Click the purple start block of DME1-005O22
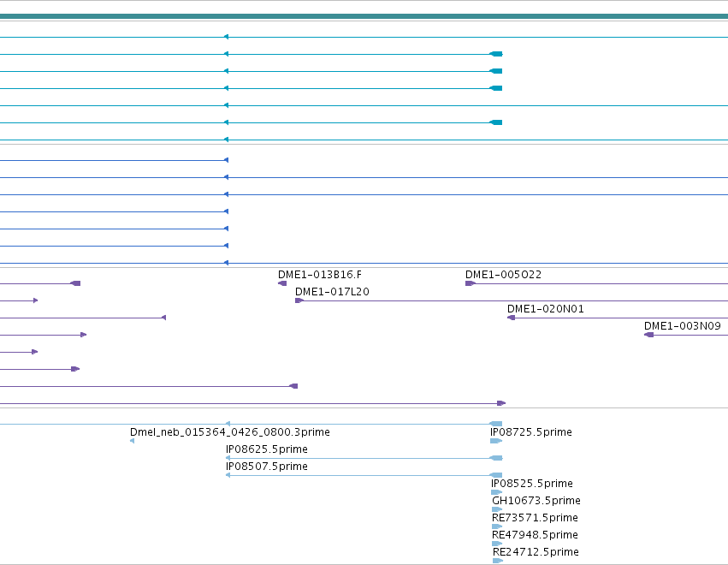Image resolution: width=728 pixels, height=565 pixels. pos(471,283)
